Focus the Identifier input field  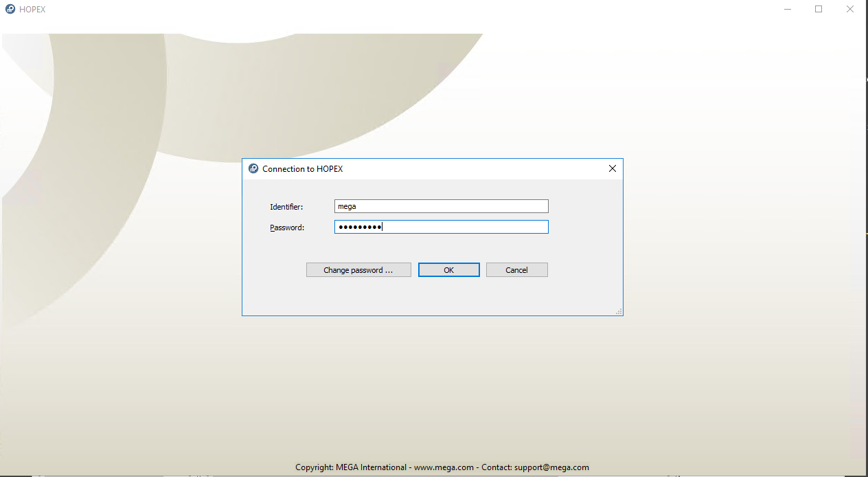[441, 206]
